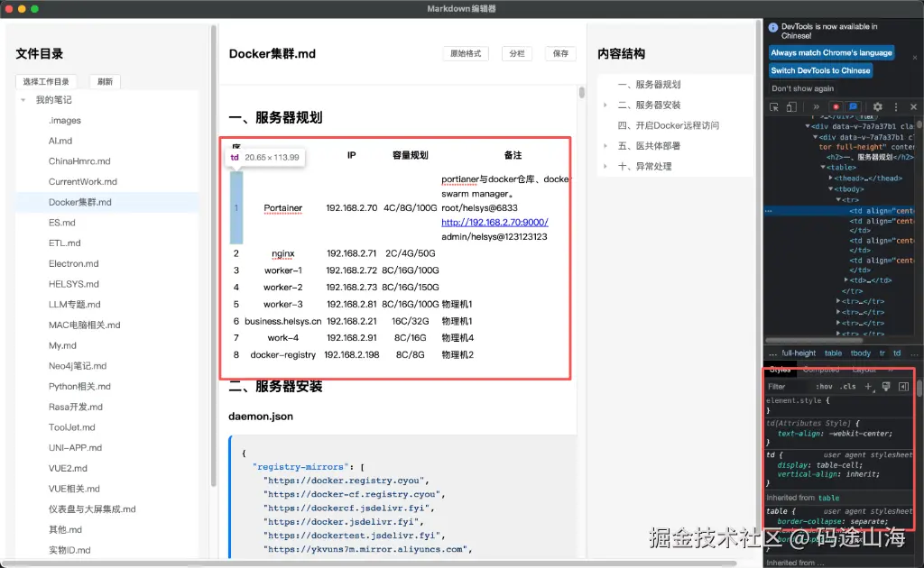
Task: Click the docker-registry table cell
Action: point(282,355)
